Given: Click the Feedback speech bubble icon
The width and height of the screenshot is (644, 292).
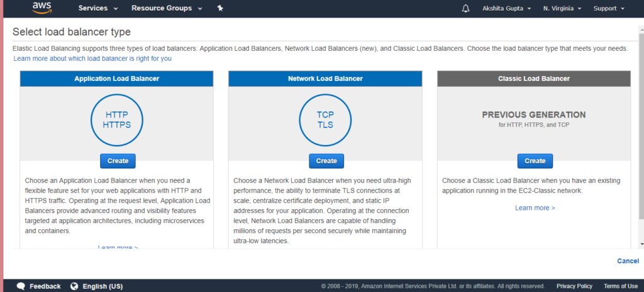Looking at the screenshot, I should (21, 286).
